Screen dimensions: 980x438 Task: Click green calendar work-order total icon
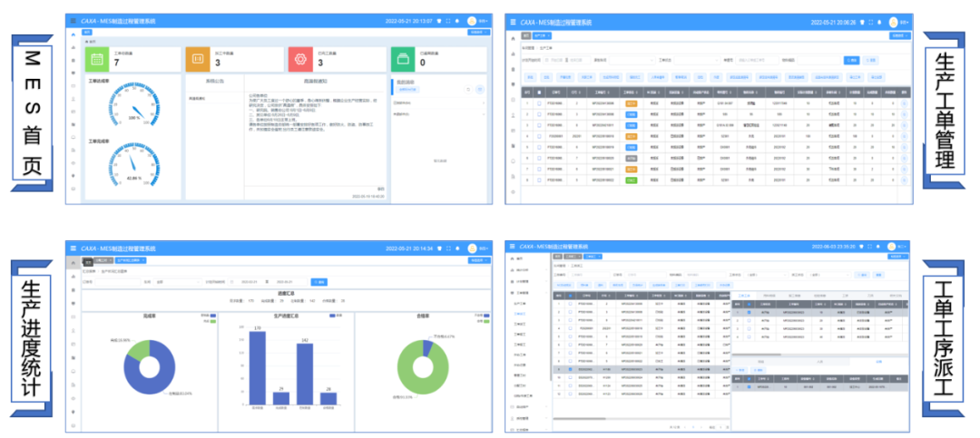tap(96, 59)
